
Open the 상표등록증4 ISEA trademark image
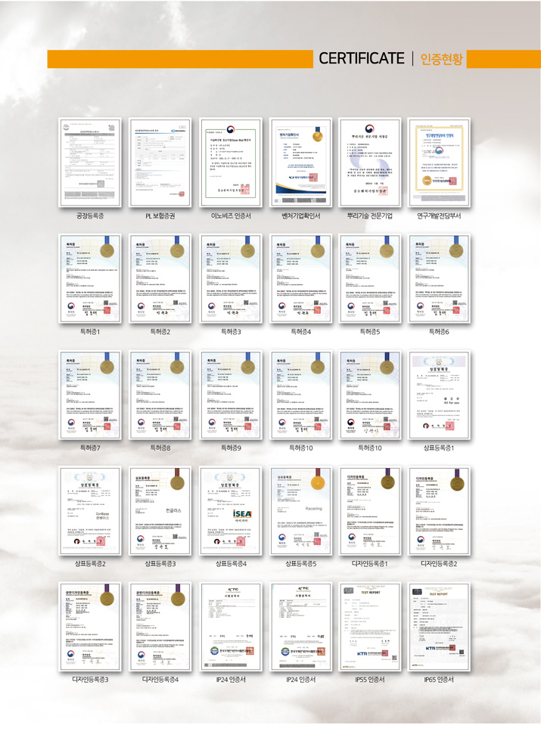[231, 510]
